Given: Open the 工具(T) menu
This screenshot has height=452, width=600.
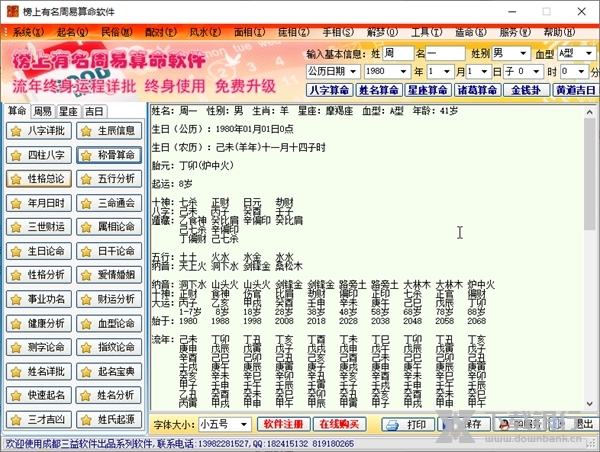Looking at the screenshot, I should pos(427,32).
